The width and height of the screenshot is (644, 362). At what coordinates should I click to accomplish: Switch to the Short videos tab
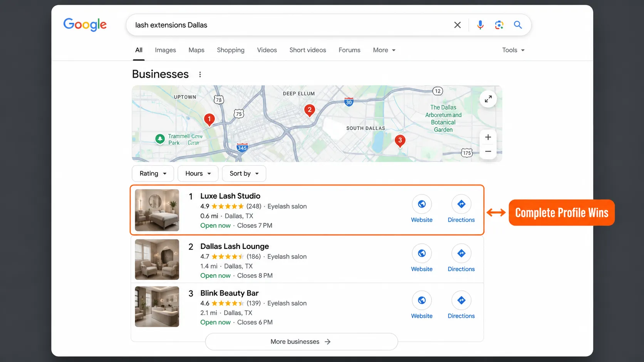point(308,50)
